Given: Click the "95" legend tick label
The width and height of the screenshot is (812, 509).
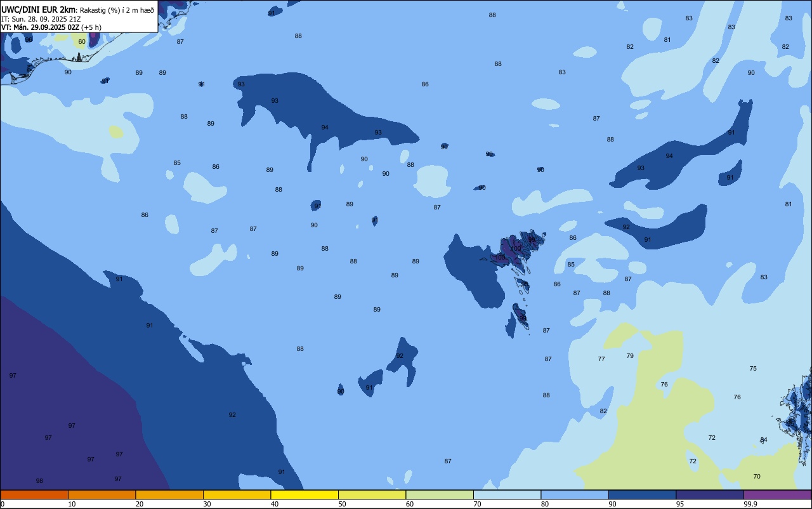Looking at the screenshot, I should pos(680,504).
